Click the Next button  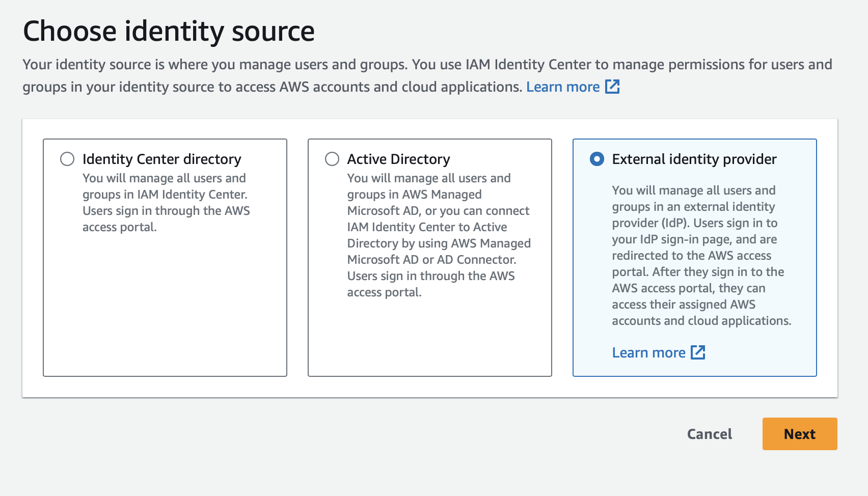click(x=799, y=434)
